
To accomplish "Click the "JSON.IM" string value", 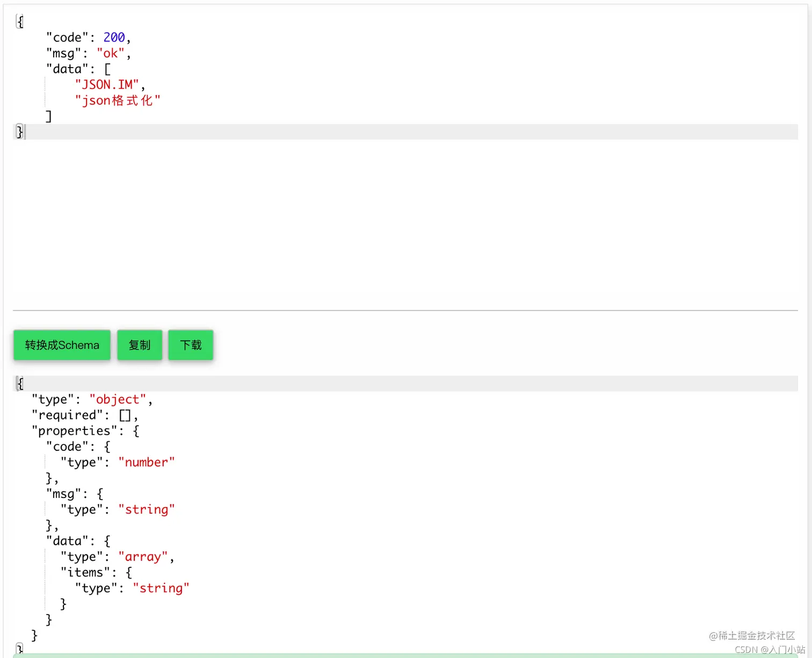I will click(x=107, y=85).
